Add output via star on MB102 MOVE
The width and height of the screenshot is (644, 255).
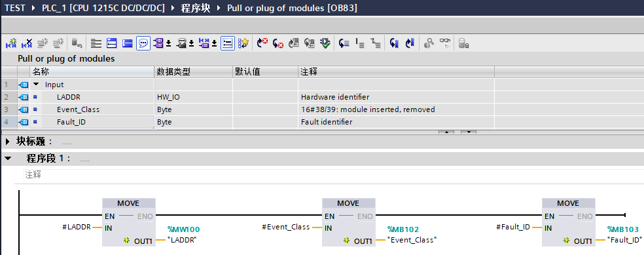click(347, 241)
